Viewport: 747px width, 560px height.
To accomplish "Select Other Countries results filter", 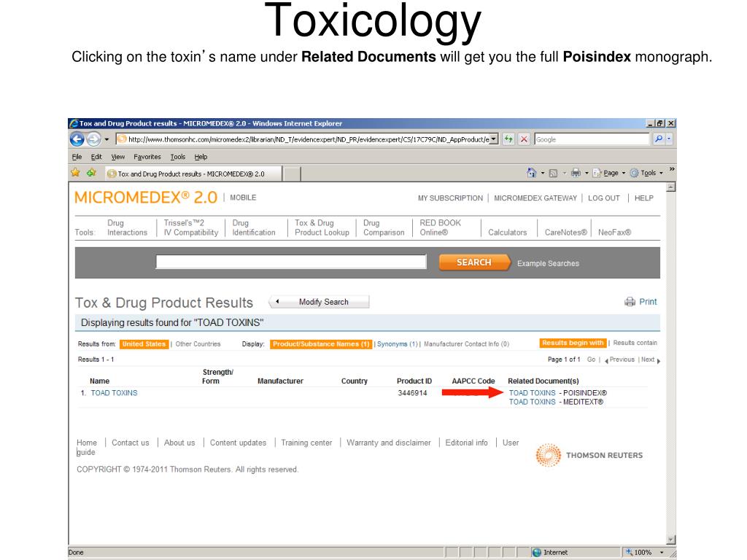I will 198,344.
